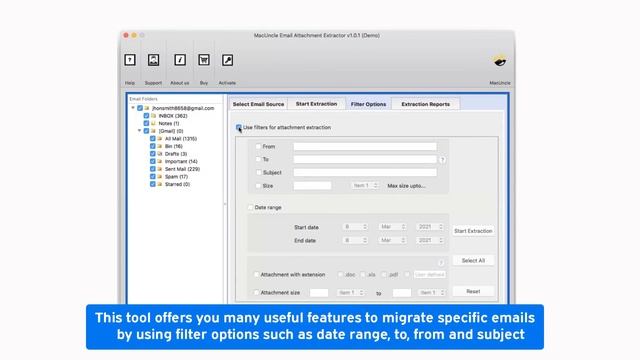This screenshot has width=640, height=360.
Task: Tick the .pdf extension checkbox
Action: [x=384, y=275]
